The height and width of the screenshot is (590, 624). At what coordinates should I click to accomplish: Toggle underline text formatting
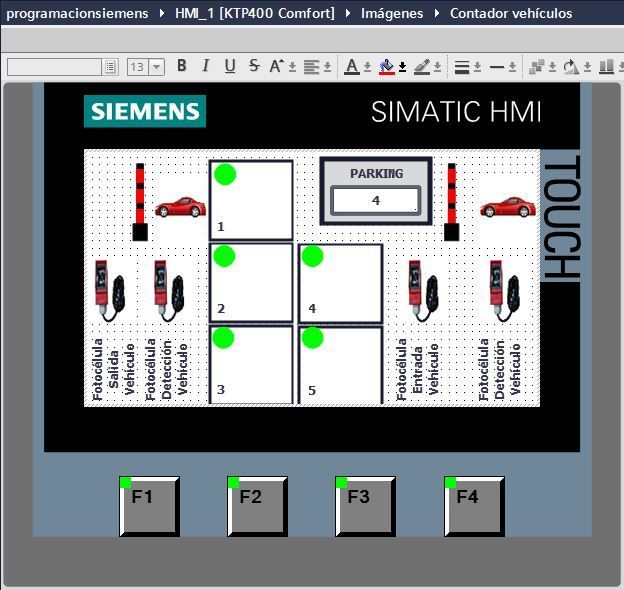click(230, 66)
